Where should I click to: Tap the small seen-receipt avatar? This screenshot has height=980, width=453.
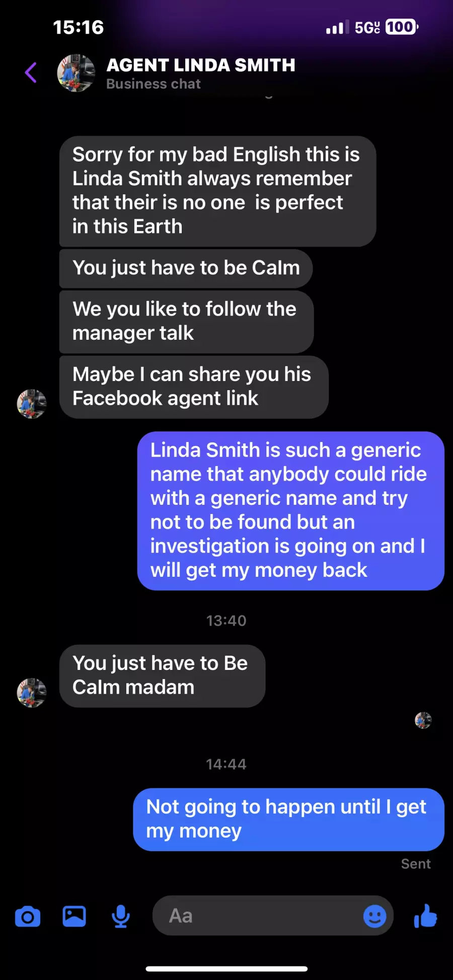[x=423, y=720]
